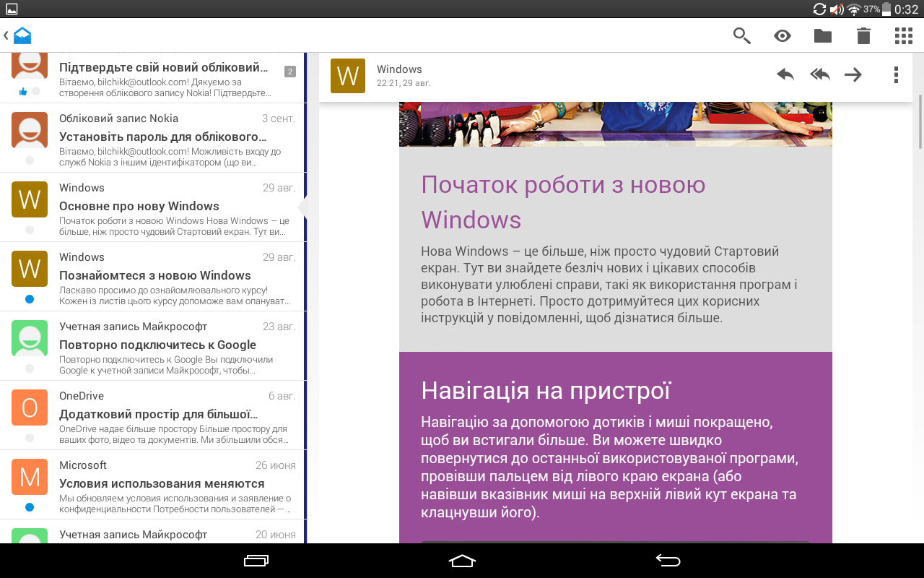Go to the Android home screen

tap(462, 561)
